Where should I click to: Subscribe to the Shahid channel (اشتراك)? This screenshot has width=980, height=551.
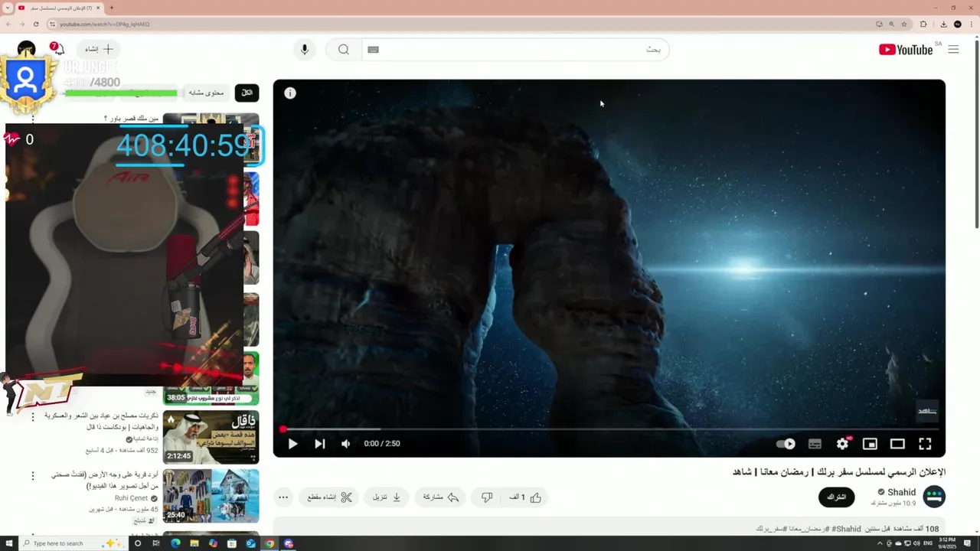[x=836, y=497]
